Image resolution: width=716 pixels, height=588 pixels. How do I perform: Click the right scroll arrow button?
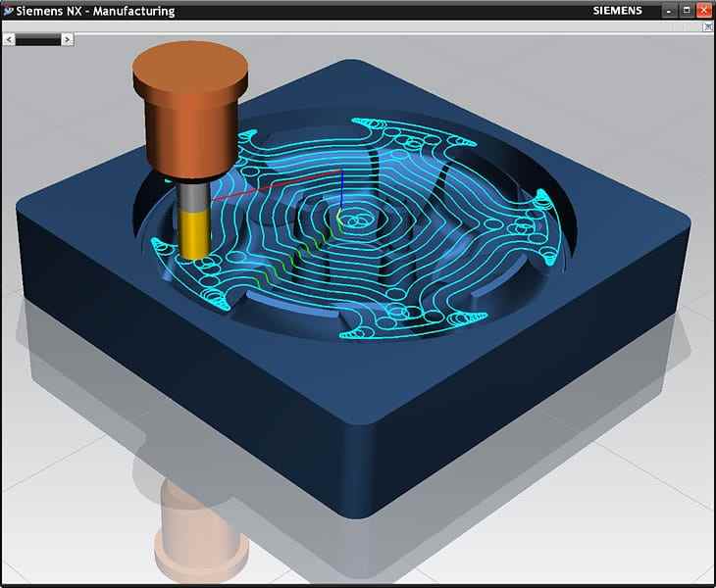pyautogui.click(x=67, y=39)
